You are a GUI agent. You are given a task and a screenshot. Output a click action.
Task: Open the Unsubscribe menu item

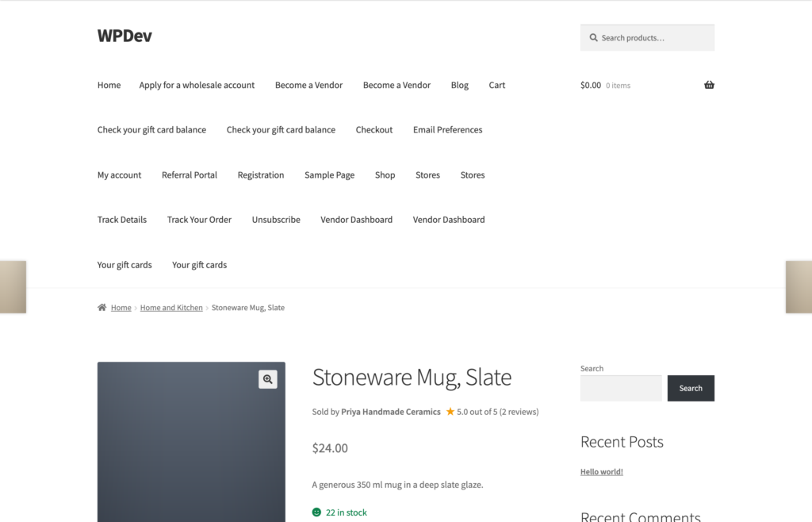(276, 220)
